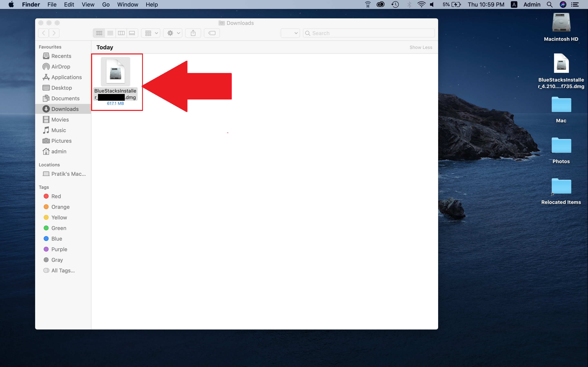Open Downloads folder icon in sidebar

click(x=46, y=109)
